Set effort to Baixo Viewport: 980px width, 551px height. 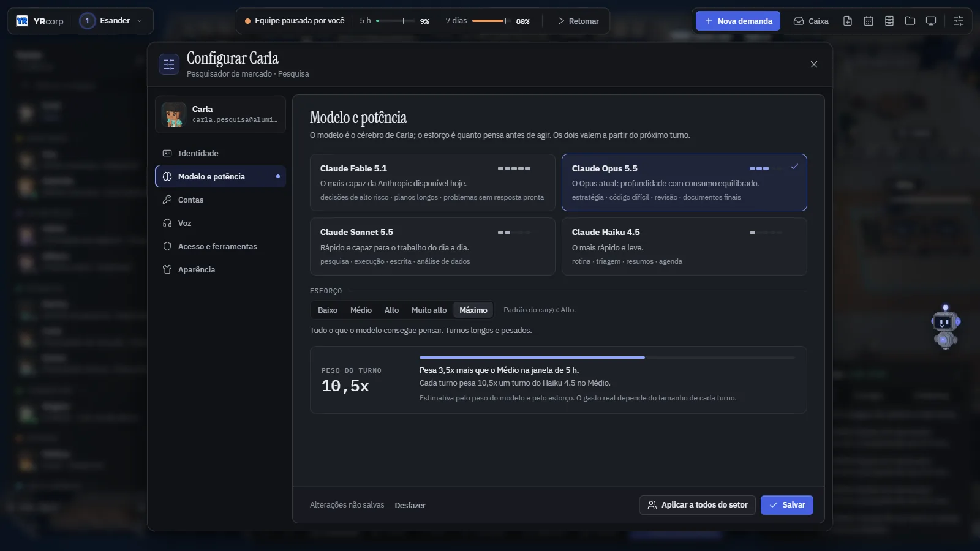(x=328, y=310)
